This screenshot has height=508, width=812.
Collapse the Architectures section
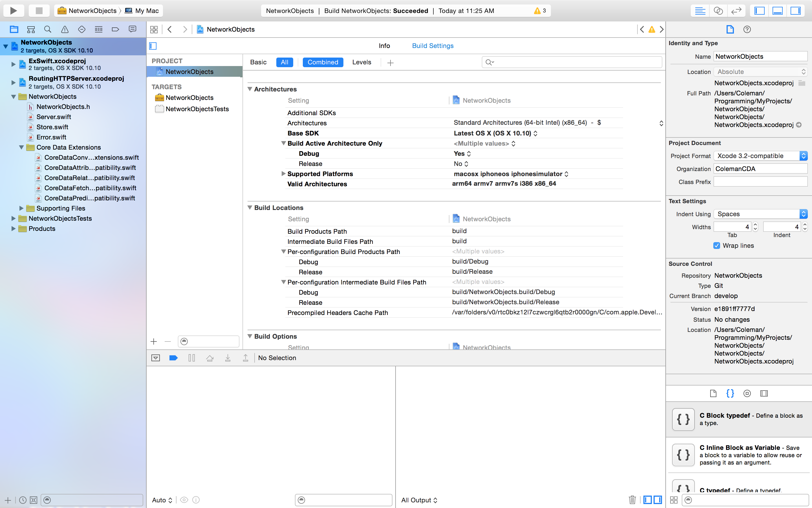tap(250, 89)
